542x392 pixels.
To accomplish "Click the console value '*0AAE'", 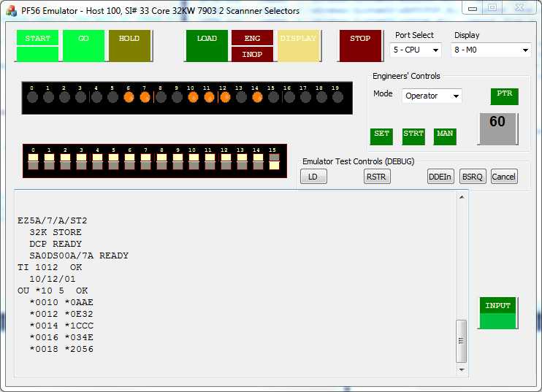I will 79,302.
